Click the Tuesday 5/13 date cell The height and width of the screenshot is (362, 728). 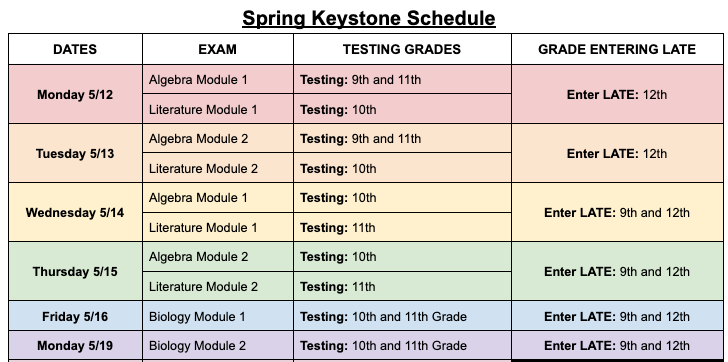coord(75,153)
